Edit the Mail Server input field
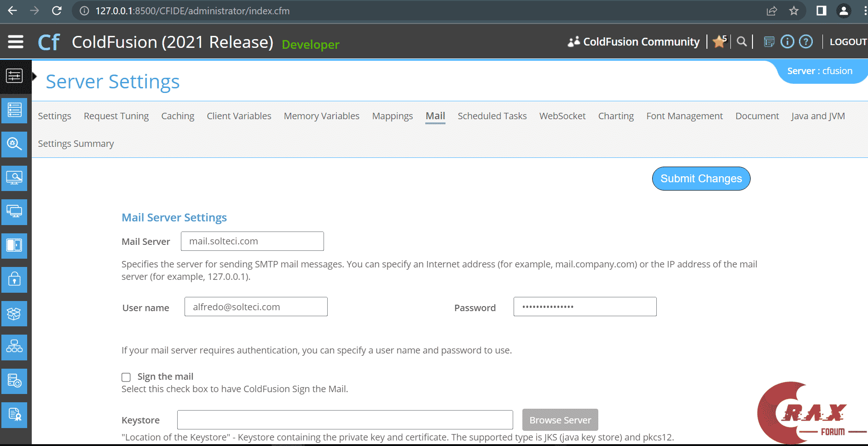This screenshot has width=868, height=446. tap(252, 241)
